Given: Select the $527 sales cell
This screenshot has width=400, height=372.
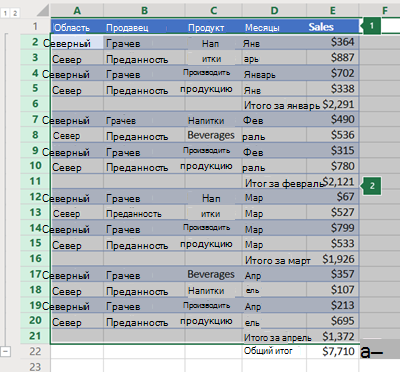Looking at the screenshot, I should click(x=333, y=212).
